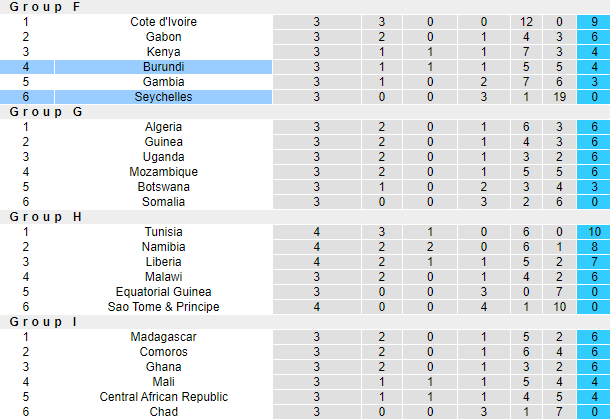Open the Madagascar team link
Image resolution: width=610 pixels, height=420 pixels.
pyautogui.click(x=163, y=337)
